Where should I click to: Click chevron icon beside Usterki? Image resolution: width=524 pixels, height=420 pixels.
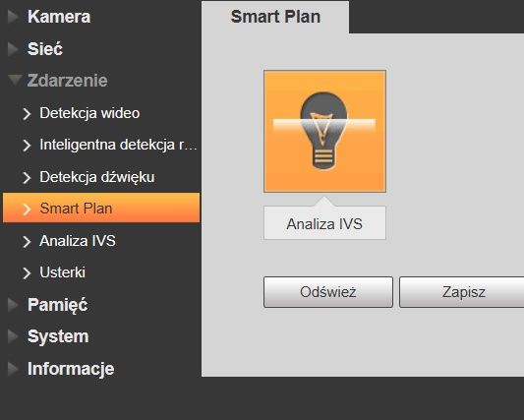27,272
